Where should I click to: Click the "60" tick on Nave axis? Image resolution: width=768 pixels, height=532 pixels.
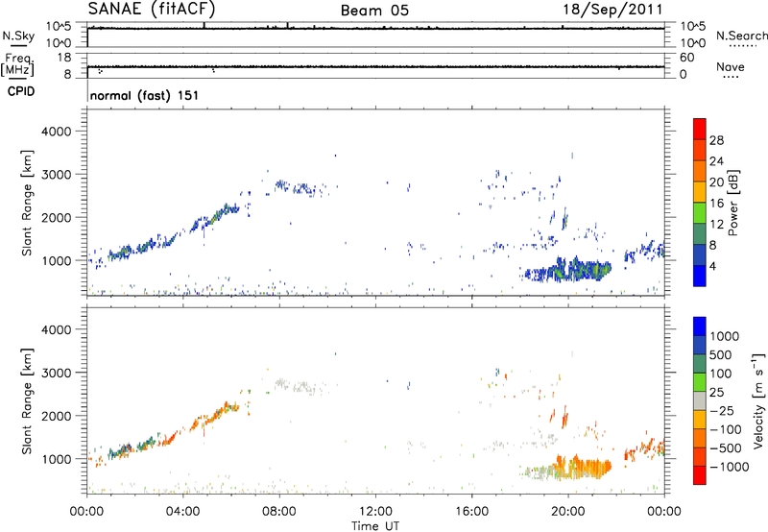click(x=686, y=58)
